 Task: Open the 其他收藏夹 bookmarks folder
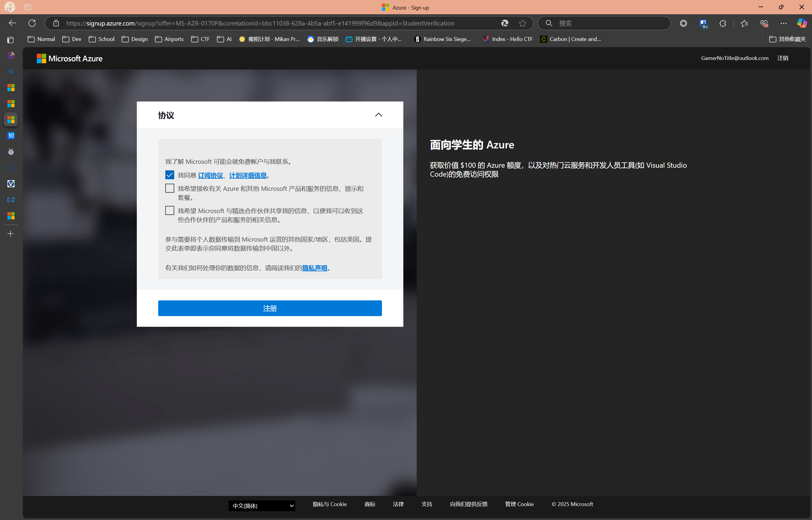[787, 39]
